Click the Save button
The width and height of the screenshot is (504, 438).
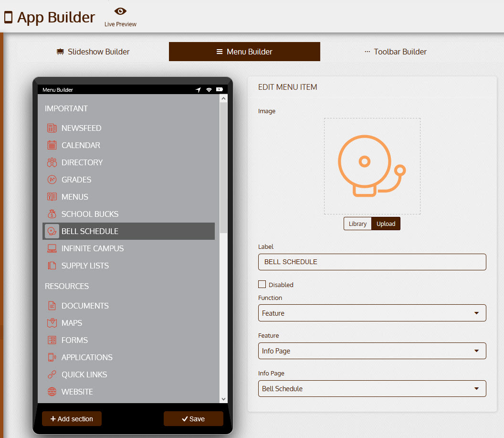click(193, 419)
